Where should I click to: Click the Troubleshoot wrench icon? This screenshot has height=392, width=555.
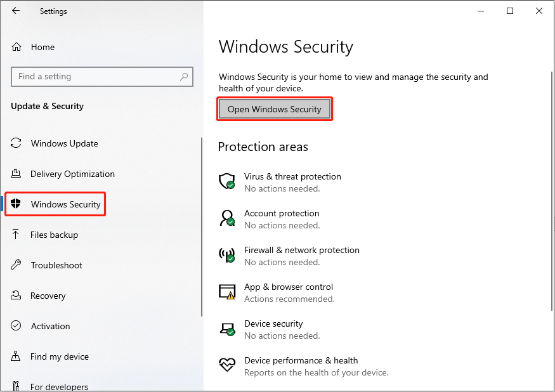pos(15,265)
